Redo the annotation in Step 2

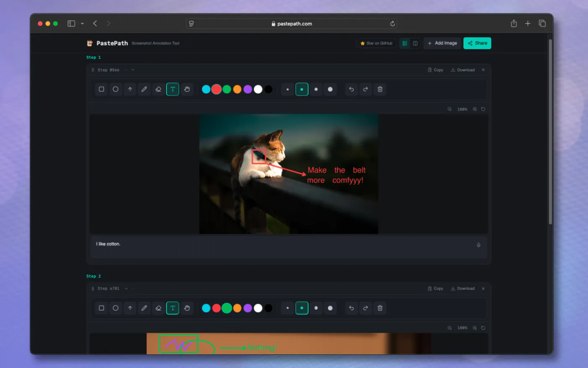tap(366, 308)
